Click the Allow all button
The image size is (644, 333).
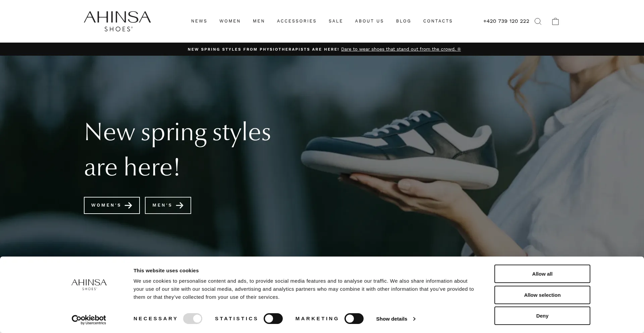point(542,274)
